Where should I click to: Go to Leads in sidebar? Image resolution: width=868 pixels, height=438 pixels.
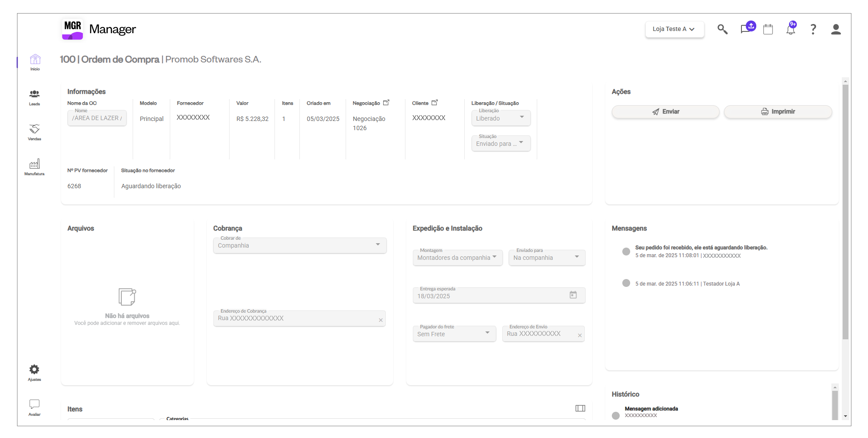pos(34,97)
